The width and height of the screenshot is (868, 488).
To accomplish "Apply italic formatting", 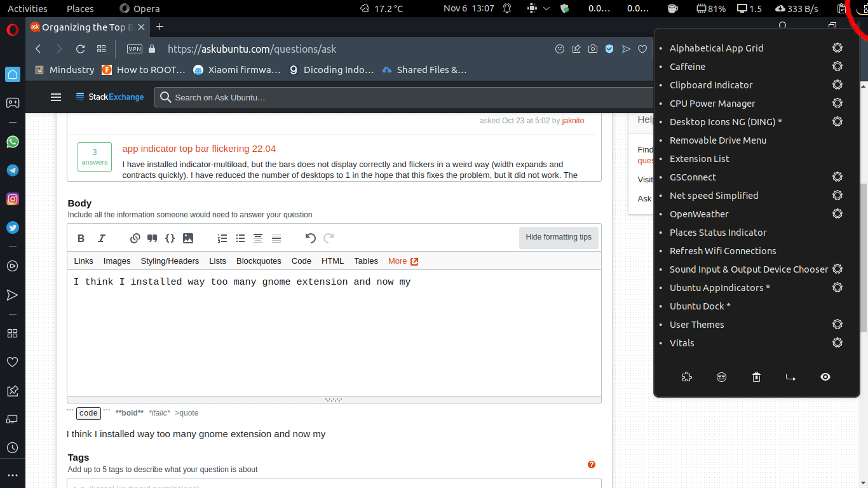I will coord(101,238).
